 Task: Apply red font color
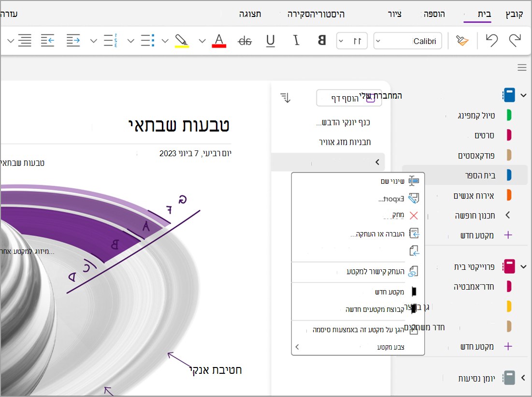point(219,41)
